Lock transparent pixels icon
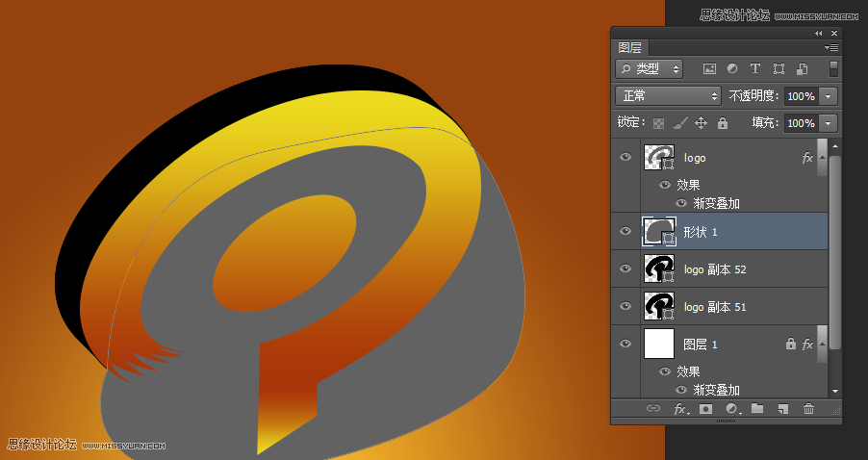 point(658,123)
